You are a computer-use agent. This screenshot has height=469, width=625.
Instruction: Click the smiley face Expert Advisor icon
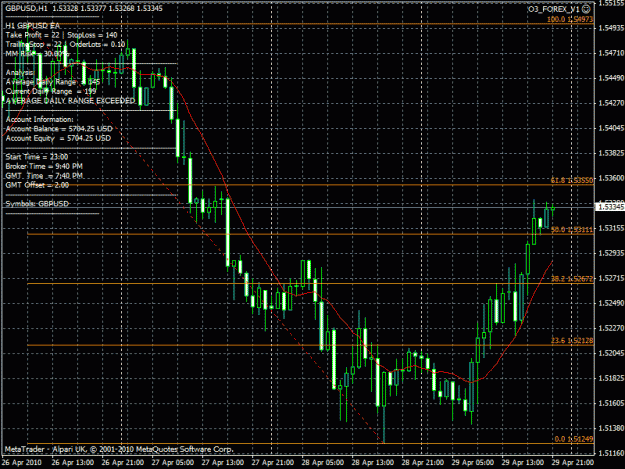click(586, 9)
